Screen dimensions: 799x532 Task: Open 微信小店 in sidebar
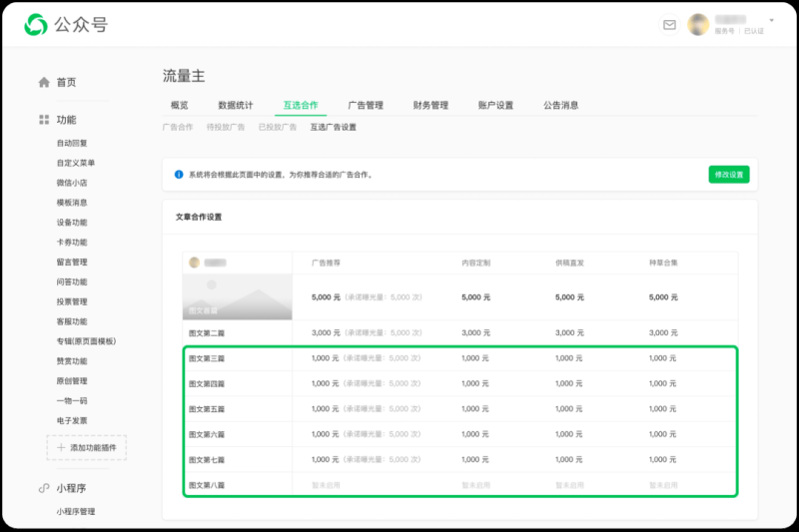tap(72, 183)
